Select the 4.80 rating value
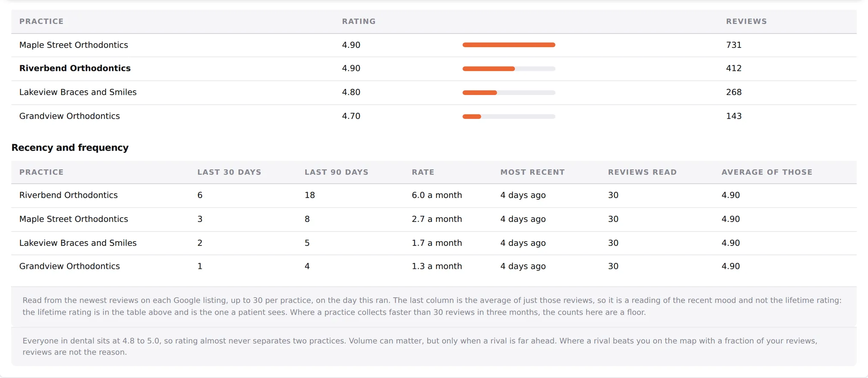 [x=351, y=92]
